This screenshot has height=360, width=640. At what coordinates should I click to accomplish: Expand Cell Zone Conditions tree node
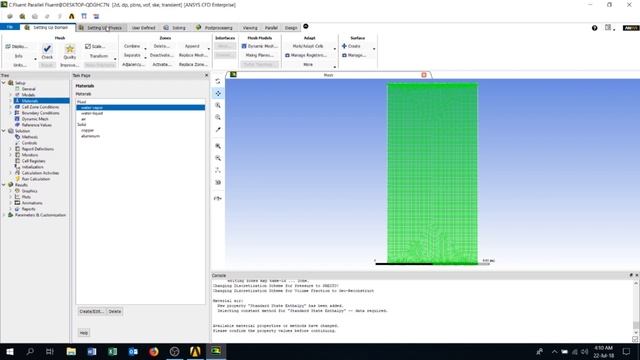[10, 107]
